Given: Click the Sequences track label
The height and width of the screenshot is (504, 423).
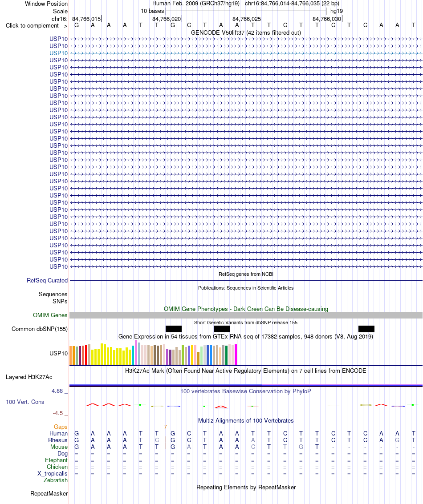Looking at the screenshot, I should [x=53, y=294].
